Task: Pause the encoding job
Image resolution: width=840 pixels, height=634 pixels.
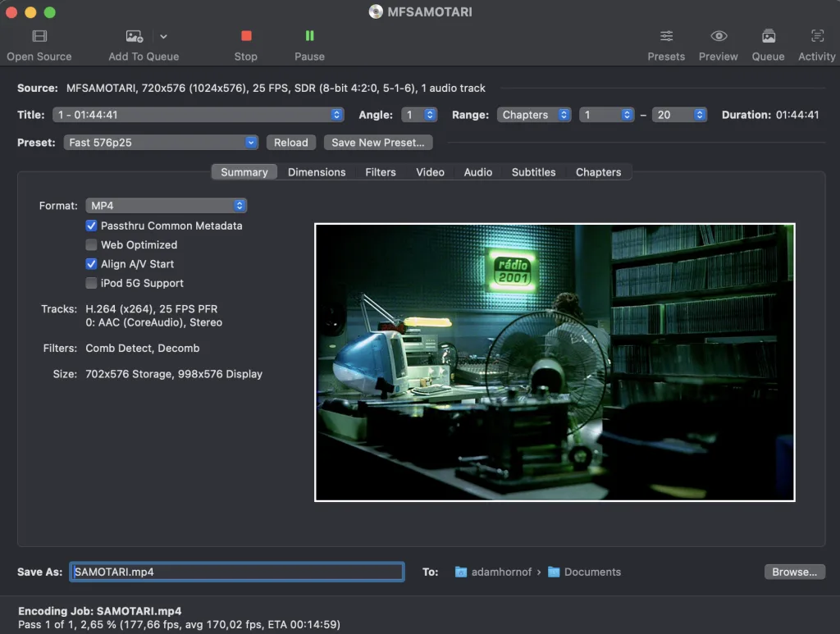Action: pos(309,36)
